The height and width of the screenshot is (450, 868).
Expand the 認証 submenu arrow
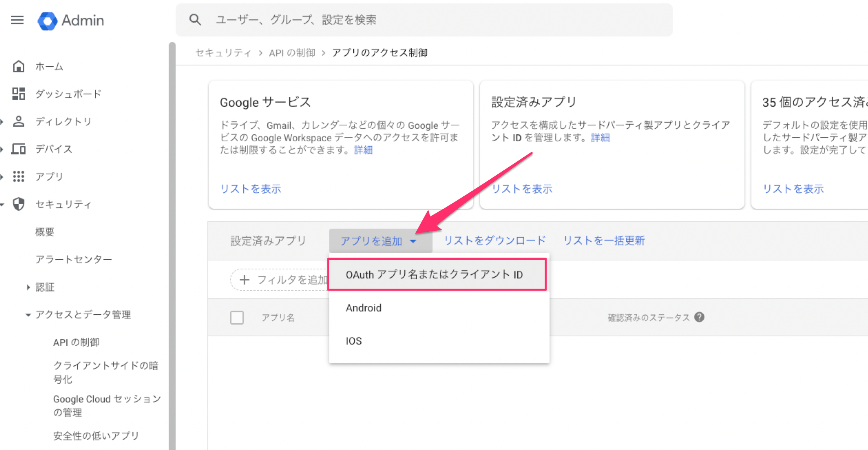coord(28,287)
